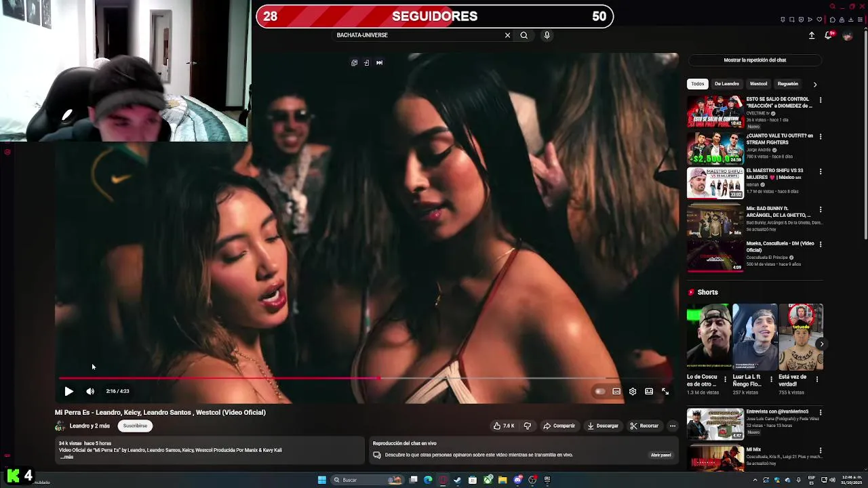Click the Compartir share button
868x488 pixels.
[559, 426]
